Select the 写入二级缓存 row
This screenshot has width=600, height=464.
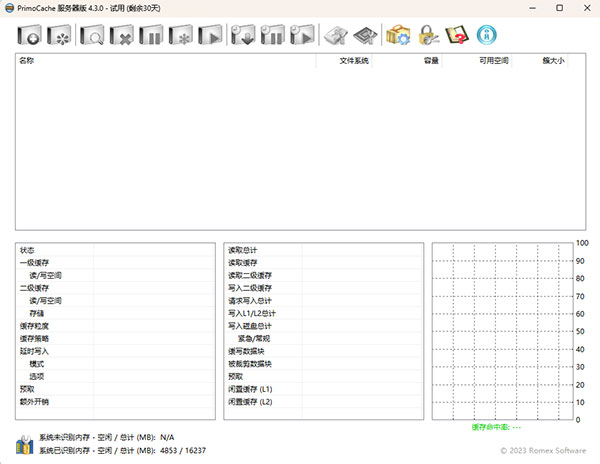324,288
